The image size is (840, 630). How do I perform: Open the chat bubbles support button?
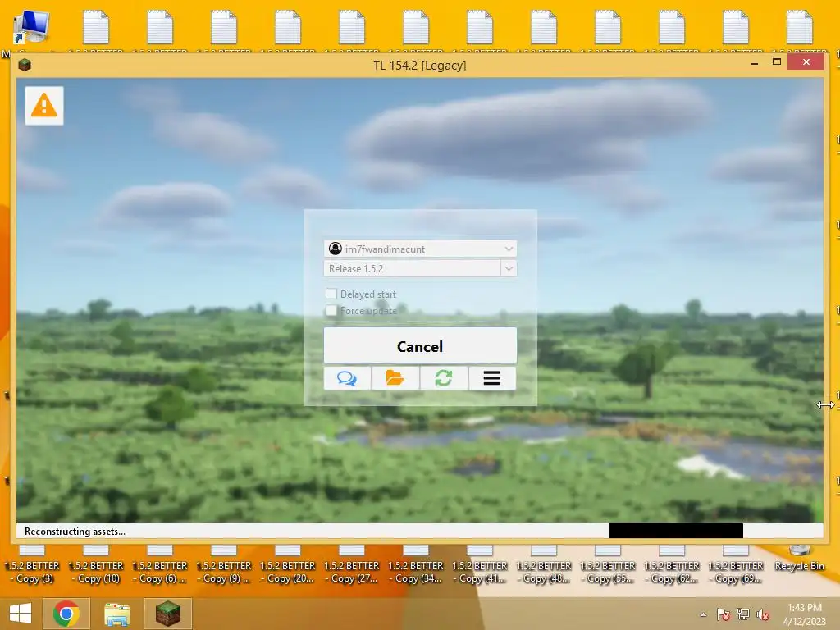pos(347,378)
